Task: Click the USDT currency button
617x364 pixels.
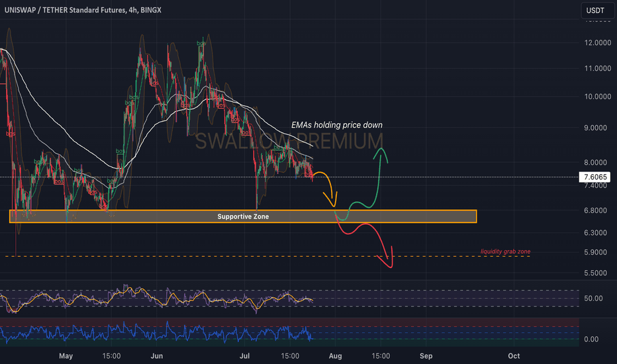Action: 597,10
